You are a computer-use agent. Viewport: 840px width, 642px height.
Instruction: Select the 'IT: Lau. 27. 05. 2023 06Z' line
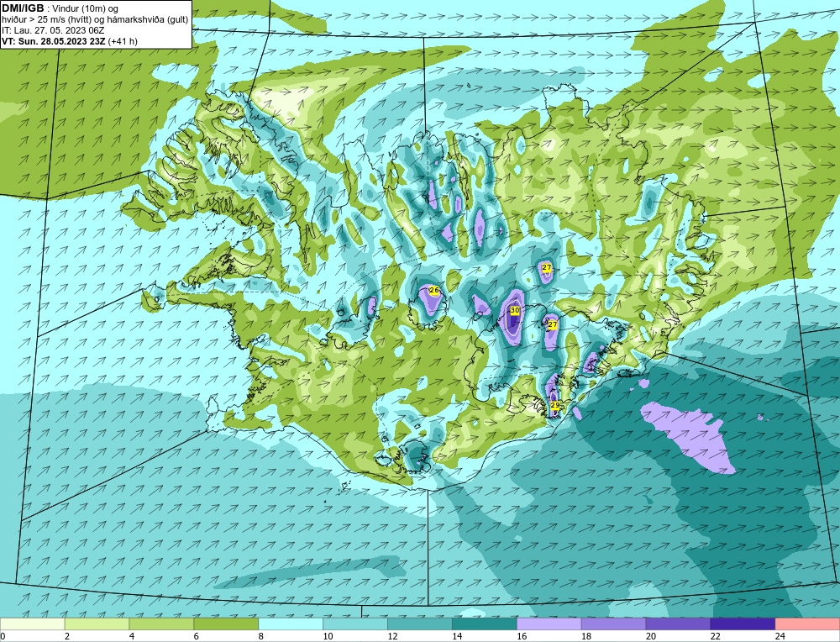coord(53,30)
